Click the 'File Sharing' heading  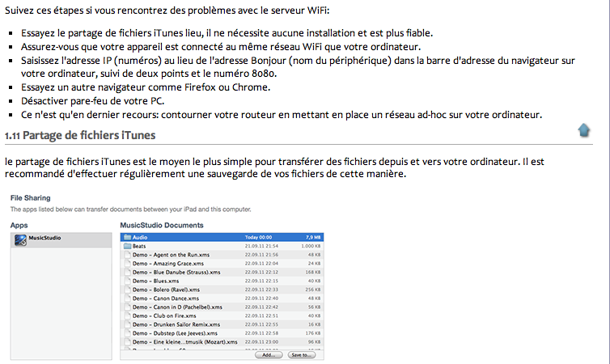[x=31, y=198]
